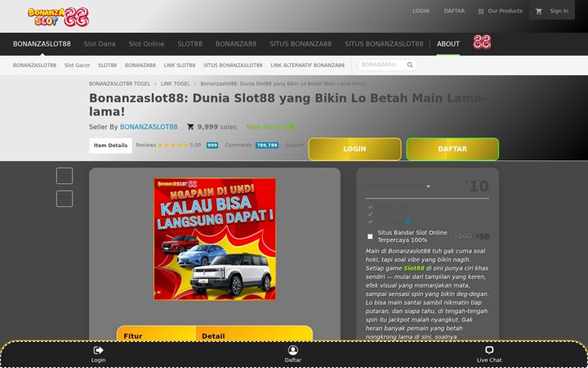
Task: Click SLOT88 in the white sub-navigation
Action: click(x=107, y=65)
